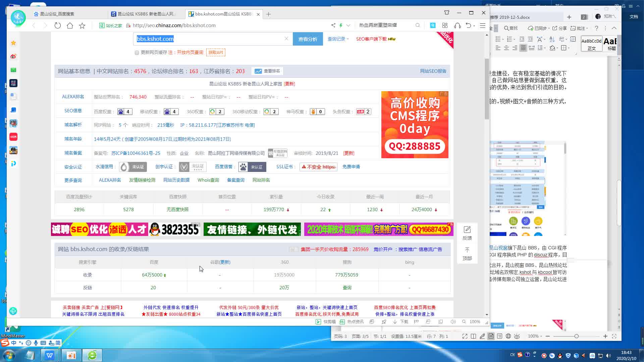Screen dimensions: 644x362
Task: Go to browser home page icon
Action: (70, 25)
